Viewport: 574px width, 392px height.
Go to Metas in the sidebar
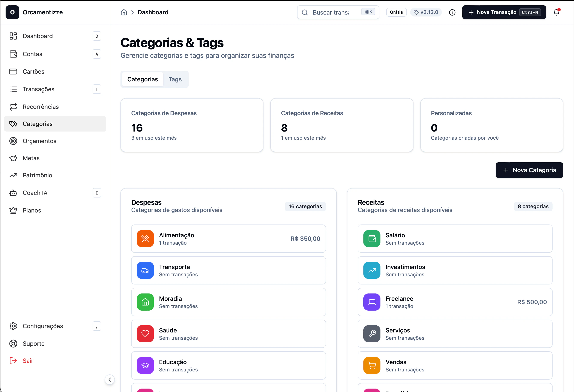[31, 158]
